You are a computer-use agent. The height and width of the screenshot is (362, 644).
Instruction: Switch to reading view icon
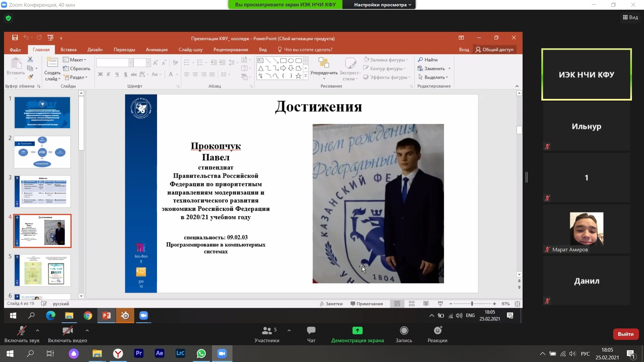coord(426,304)
